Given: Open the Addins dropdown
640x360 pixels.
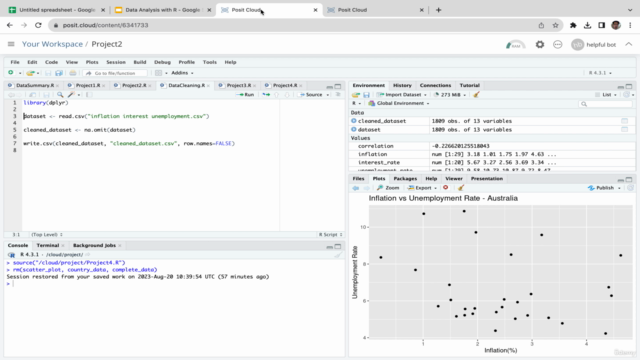Looking at the screenshot, I should pyautogui.click(x=182, y=73).
